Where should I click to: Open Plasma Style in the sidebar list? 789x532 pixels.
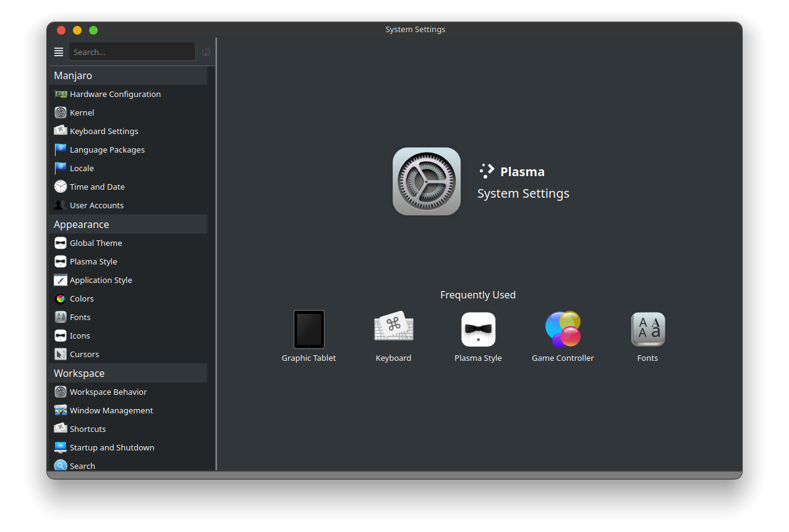point(128,261)
